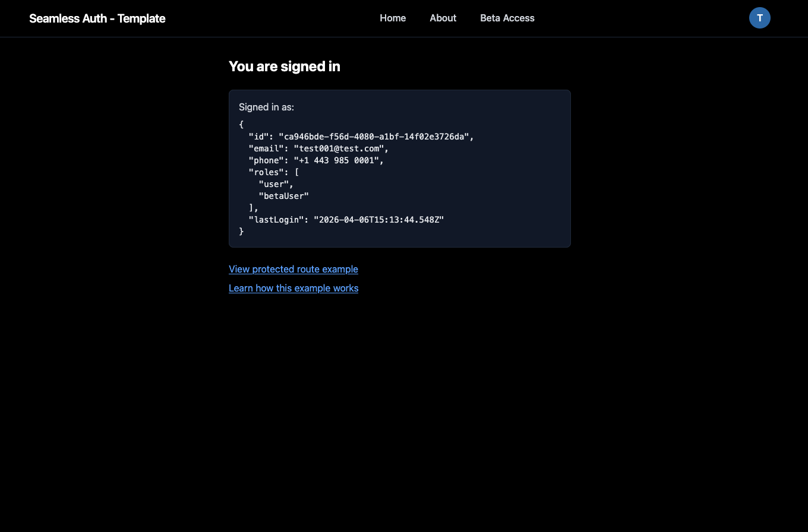Click the Seamless Auth - Template logo
Viewport: 808px width, 532px height.
(x=97, y=18)
